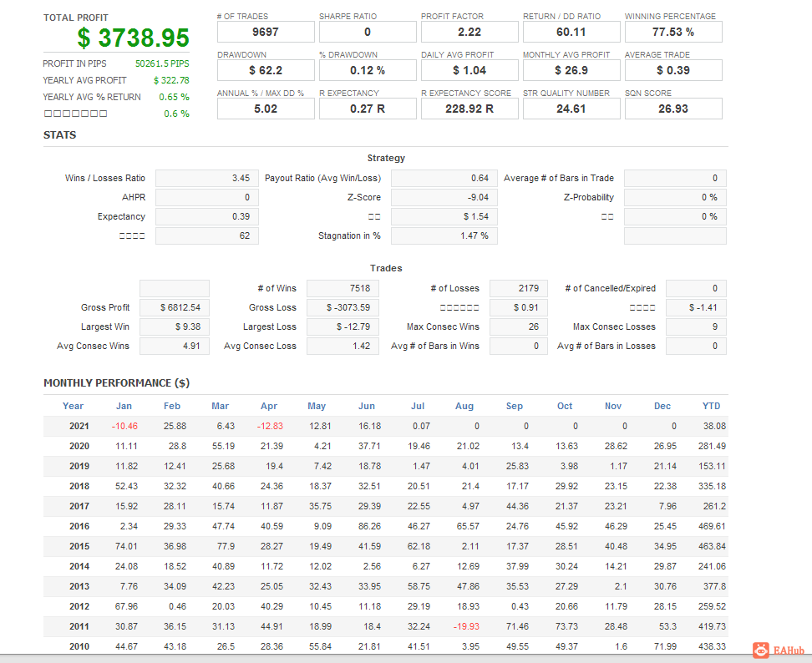Screen dimensions: 812x663
Task: Select the Gross Profit $ 6812.54 field
Action: pos(175,307)
